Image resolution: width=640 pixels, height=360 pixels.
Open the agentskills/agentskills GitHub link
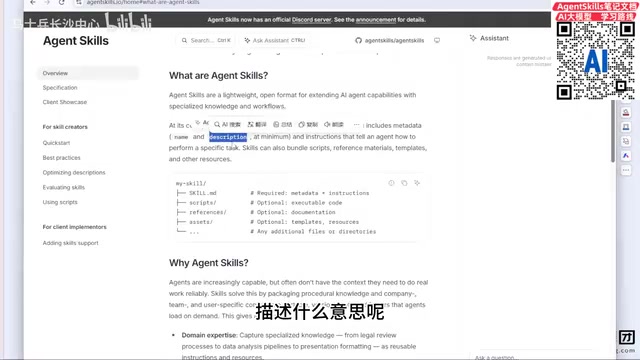(394, 40)
